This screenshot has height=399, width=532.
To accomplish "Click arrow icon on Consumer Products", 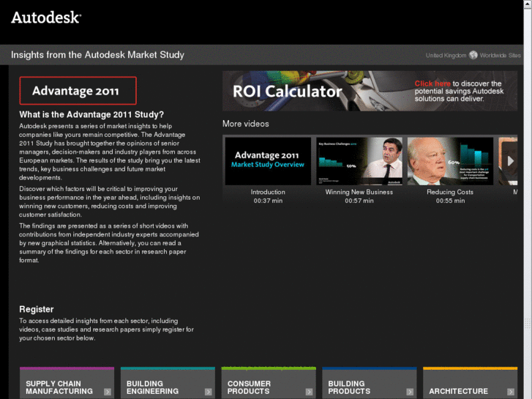I will point(309,392).
